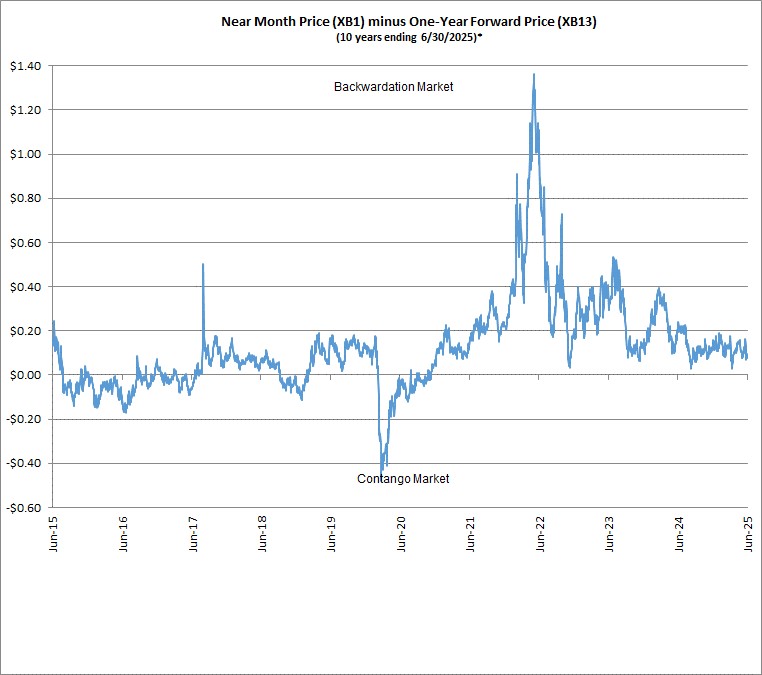Viewport: 762px width, 675px height.
Task: Click the $0.60 y-axis label
Action: tap(25, 243)
